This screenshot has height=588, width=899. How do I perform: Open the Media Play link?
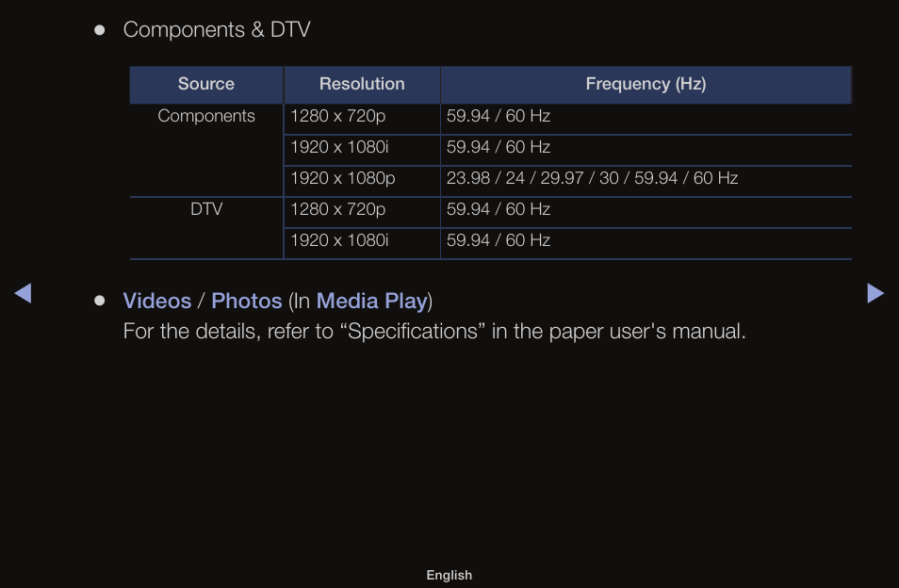tap(372, 301)
